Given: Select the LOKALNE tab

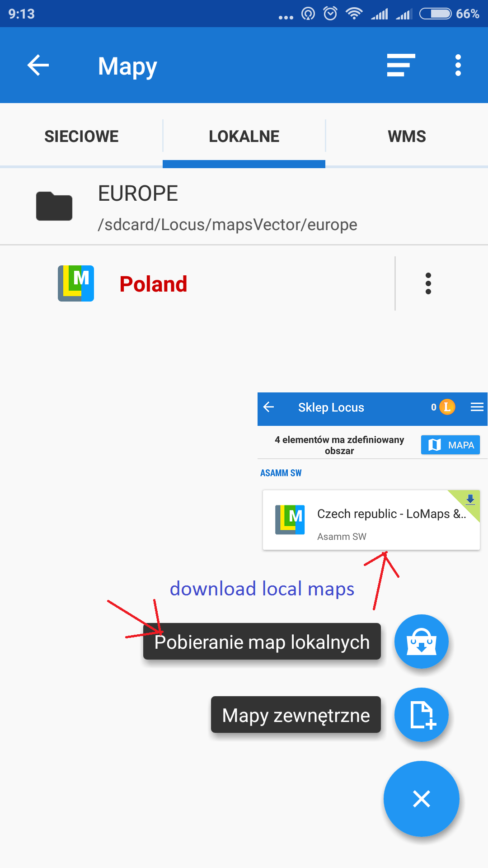Looking at the screenshot, I should point(244,136).
